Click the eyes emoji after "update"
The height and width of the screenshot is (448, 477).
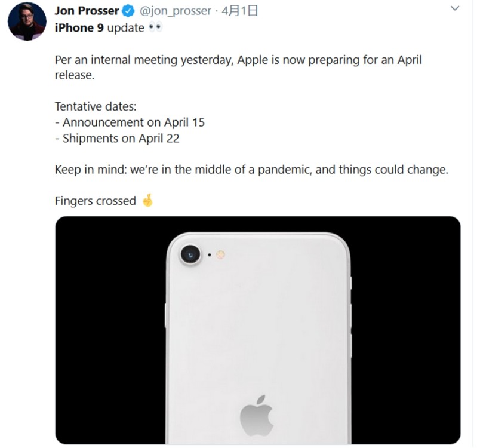155,28
